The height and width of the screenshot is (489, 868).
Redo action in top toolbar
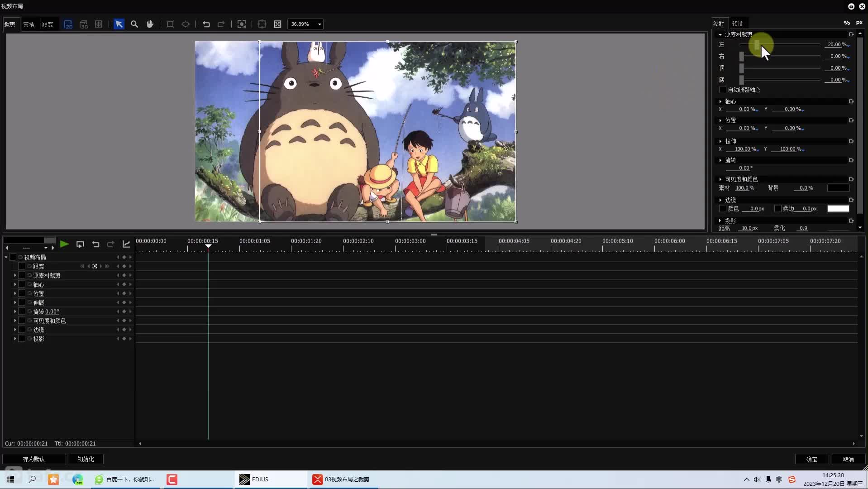(221, 24)
